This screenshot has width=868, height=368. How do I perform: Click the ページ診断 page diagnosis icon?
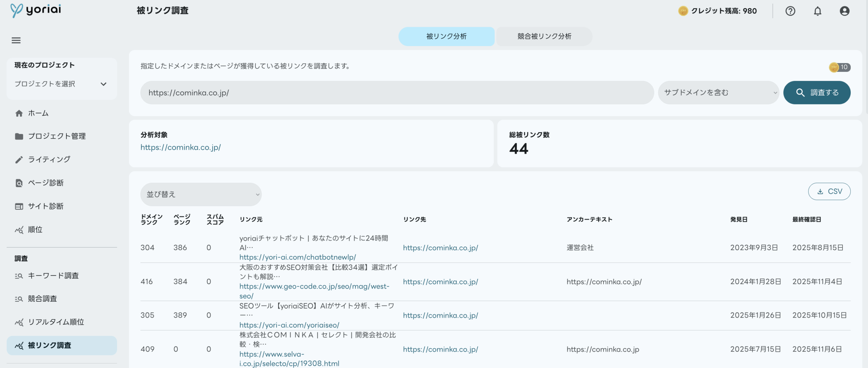(x=19, y=183)
